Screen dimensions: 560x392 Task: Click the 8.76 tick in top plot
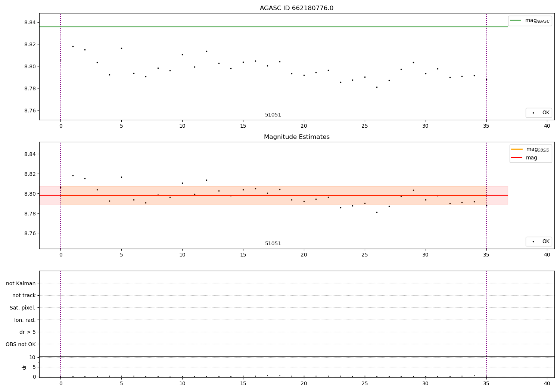click(x=29, y=111)
